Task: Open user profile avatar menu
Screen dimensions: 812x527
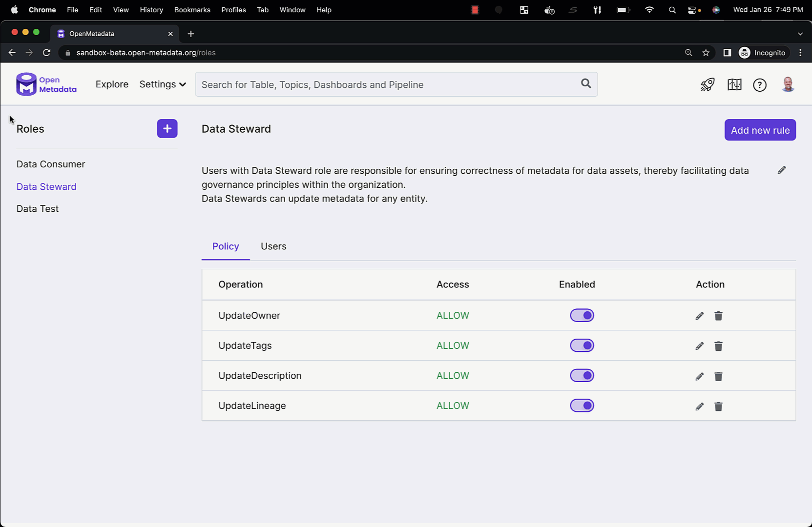Action: 788,85
